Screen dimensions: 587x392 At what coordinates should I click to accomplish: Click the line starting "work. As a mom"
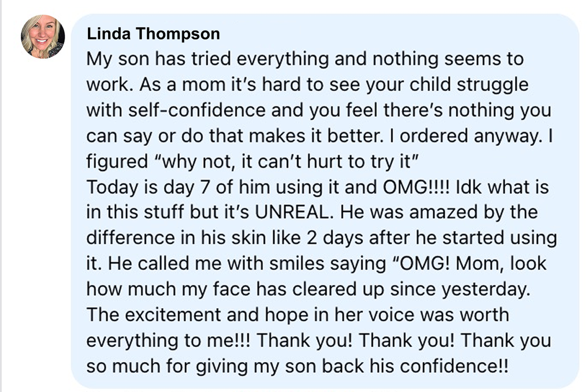(307, 85)
